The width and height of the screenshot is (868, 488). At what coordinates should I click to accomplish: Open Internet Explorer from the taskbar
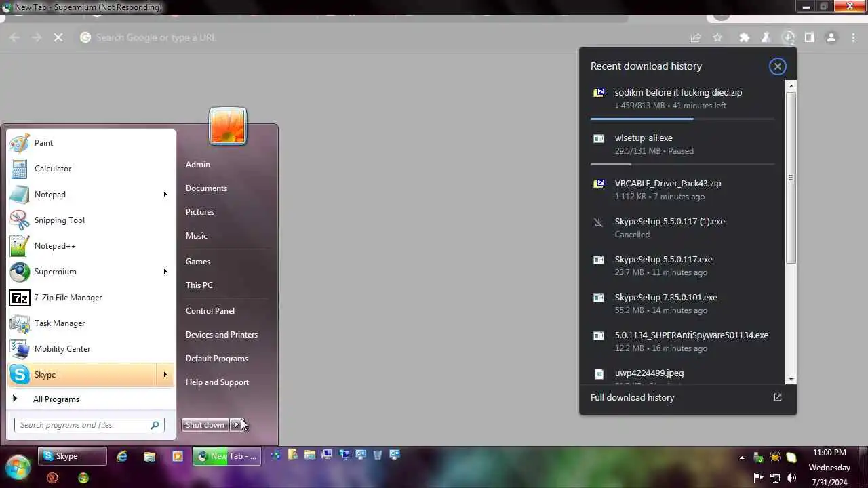[122, 457]
